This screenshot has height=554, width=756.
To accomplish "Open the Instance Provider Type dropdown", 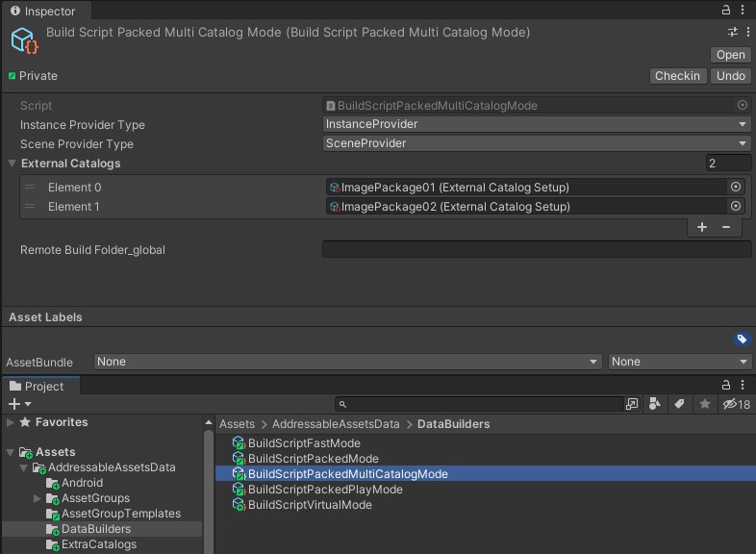I will coord(537,124).
